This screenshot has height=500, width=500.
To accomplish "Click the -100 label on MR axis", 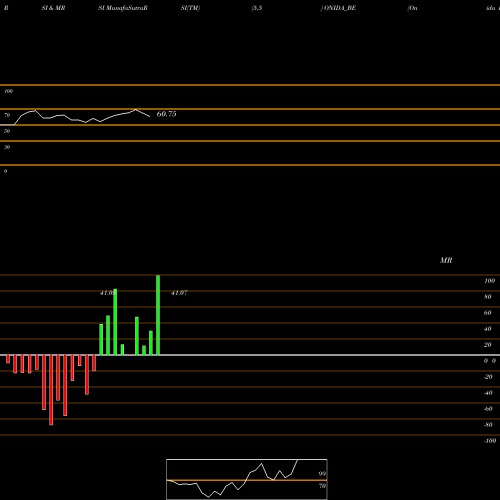I will click(490, 441).
